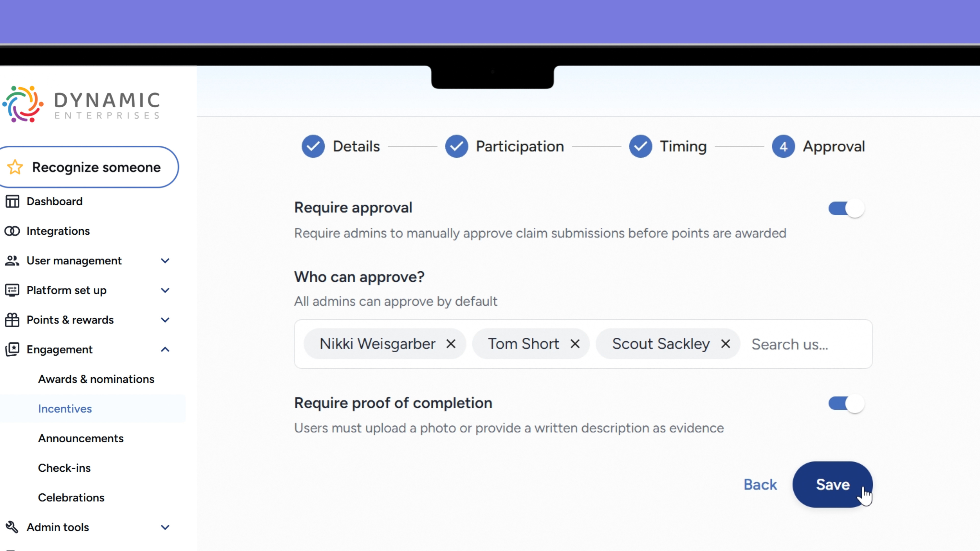Expand the User management section
The height and width of the screenshot is (551, 980).
(165, 260)
